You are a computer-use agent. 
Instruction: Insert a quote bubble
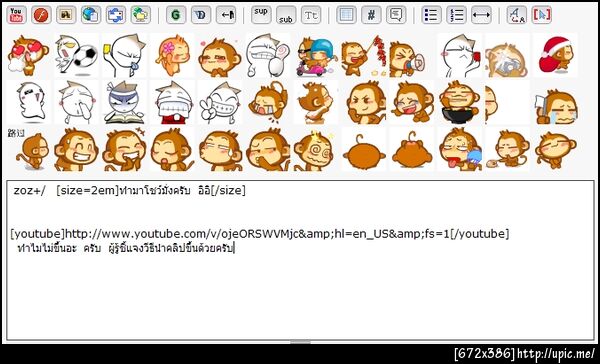(396, 15)
